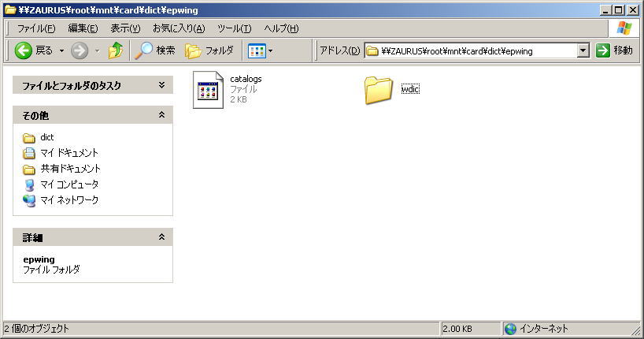Select the wdic folder icon
Screen dimensions: 644x339
pyautogui.click(x=378, y=90)
